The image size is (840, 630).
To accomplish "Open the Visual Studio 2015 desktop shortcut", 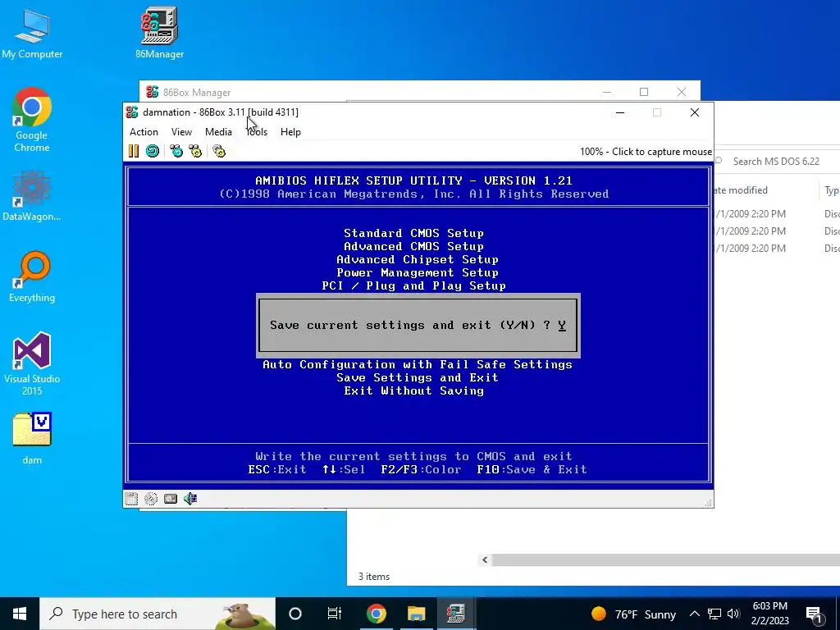I will tap(32, 363).
